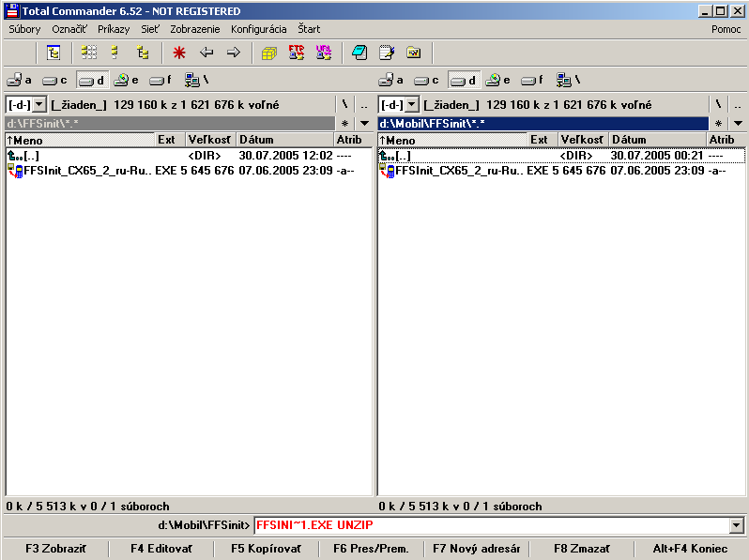This screenshot has height=560, width=749.
Task: Open the URL FTP new connection icon
Action: pos(324,53)
